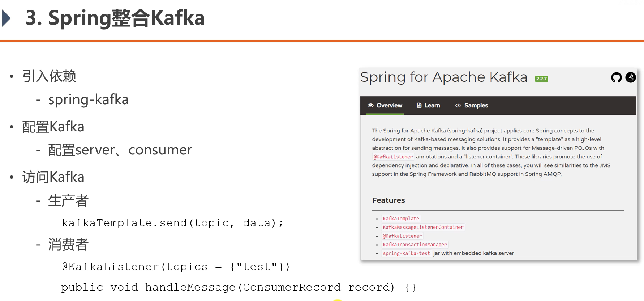This screenshot has height=301, width=644.
Task: Click the spring-kafka-test link
Action: pyautogui.click(x=406, y=253)
